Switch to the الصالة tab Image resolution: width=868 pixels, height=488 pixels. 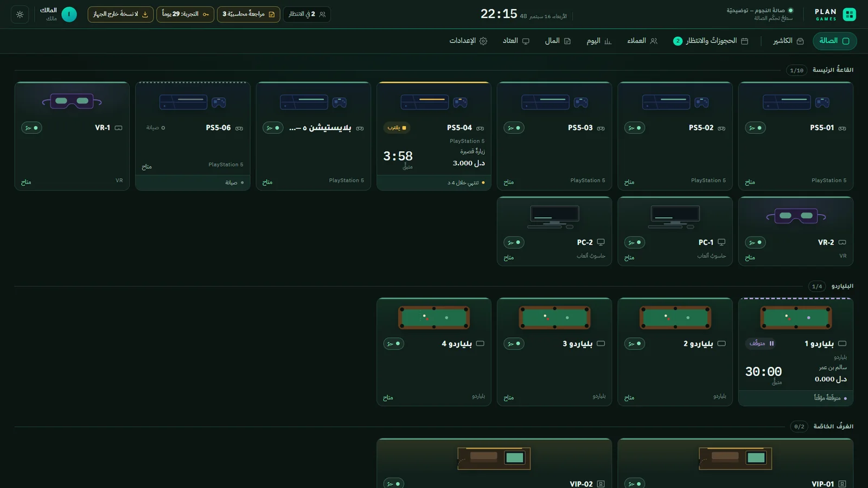pyautogui.click(x=834, y=41)
